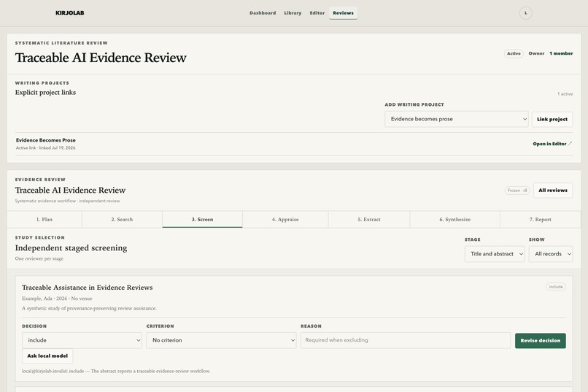Click the 'Active link · linked Jul 19, 2026' text

[46, 147]
